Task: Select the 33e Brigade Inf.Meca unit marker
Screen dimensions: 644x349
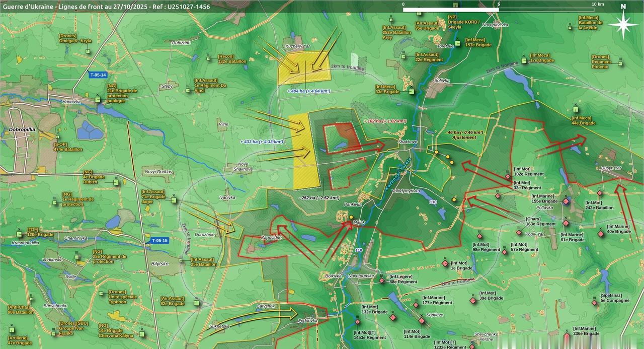Action: pyautogui.click(x=411, y=91)
